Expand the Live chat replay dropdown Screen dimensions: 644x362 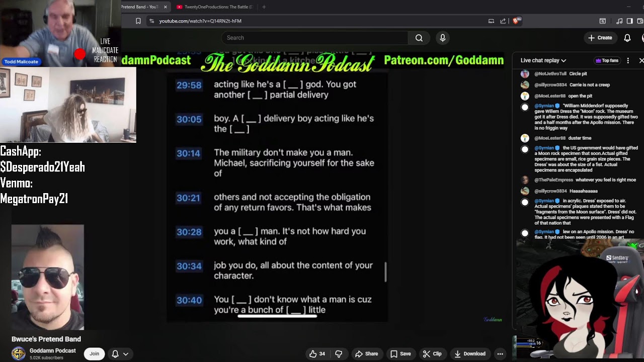coord(543,60)
